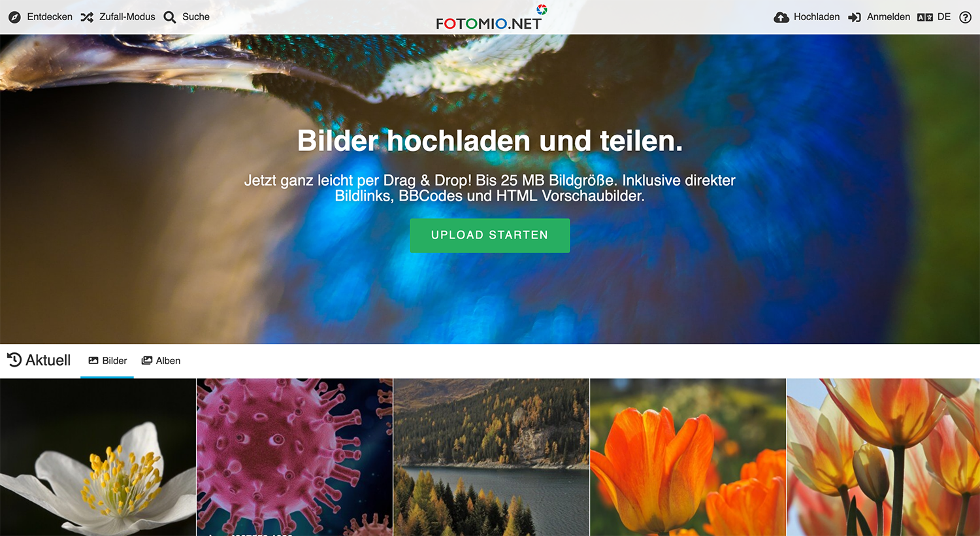This screenshot has width=980, height=536.
Task: Open the orange tulip close-up thumbnail
Action: click(688, 457)
